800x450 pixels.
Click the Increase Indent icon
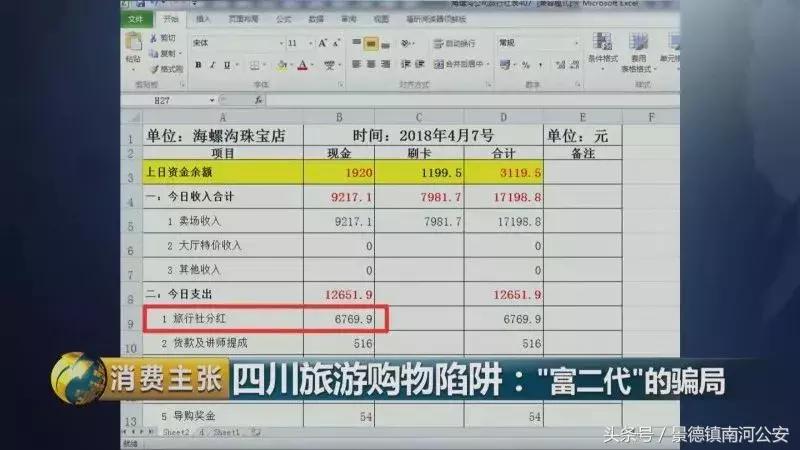pos(419,64)
